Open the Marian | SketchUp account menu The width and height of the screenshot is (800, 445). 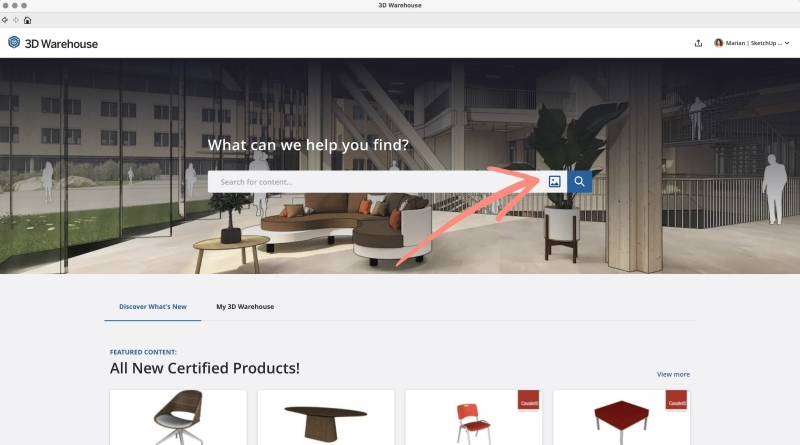(x=752, y=43)
